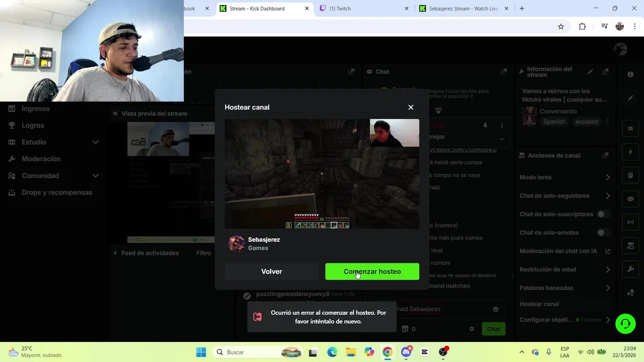Open the Palabras baneadas options

tap(565, 288)
